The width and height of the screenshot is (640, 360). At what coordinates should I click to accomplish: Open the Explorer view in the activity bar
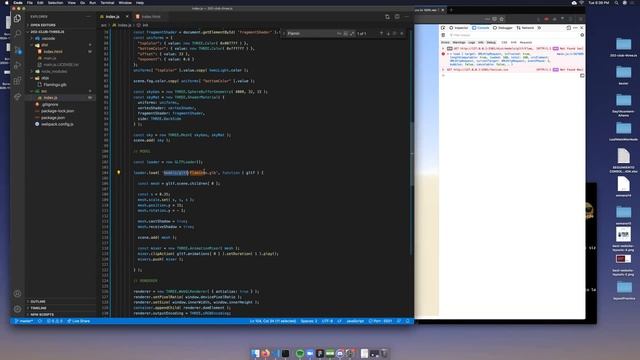click(x=18, y=18)
